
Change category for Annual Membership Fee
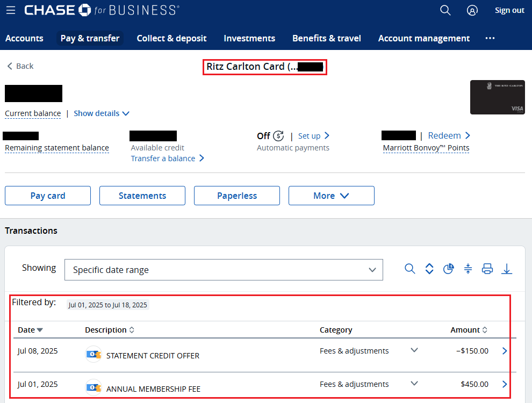click(x=414, y=383)
